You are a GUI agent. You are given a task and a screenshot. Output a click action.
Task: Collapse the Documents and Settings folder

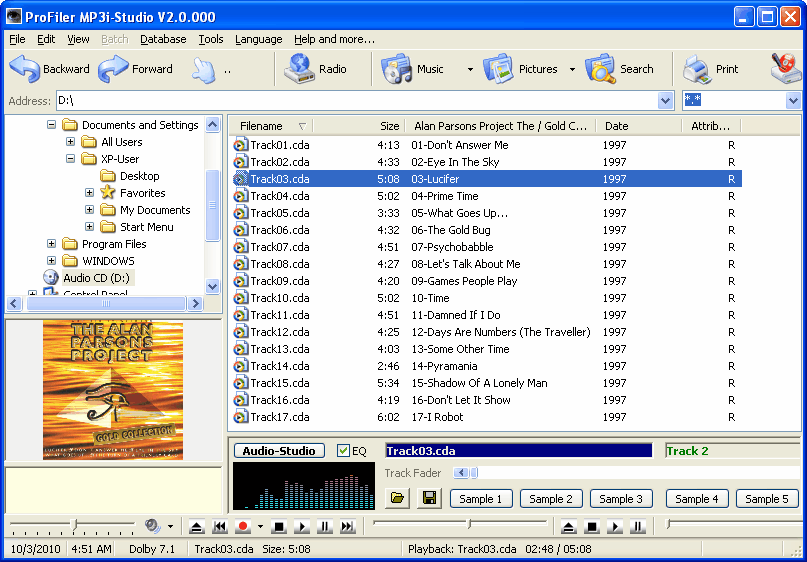pos(51,125)
